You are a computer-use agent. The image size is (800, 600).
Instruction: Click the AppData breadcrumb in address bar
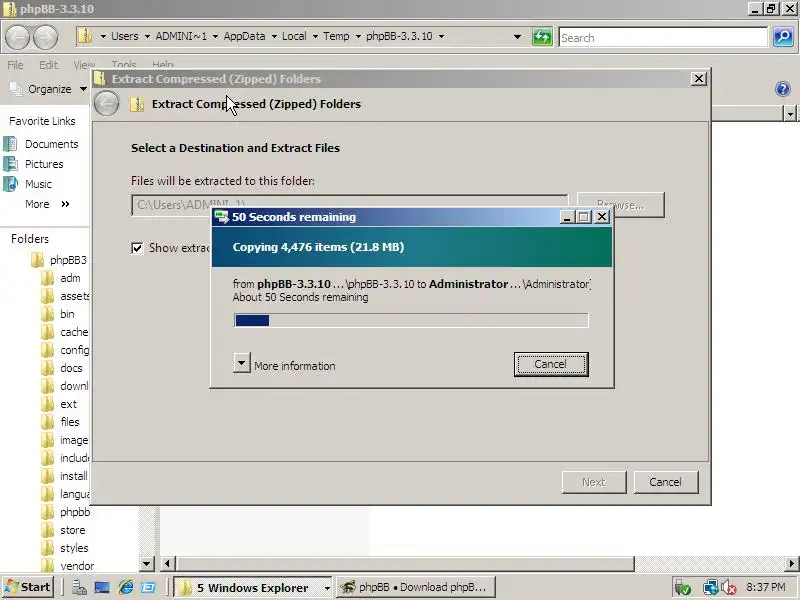tap(244, 36)
